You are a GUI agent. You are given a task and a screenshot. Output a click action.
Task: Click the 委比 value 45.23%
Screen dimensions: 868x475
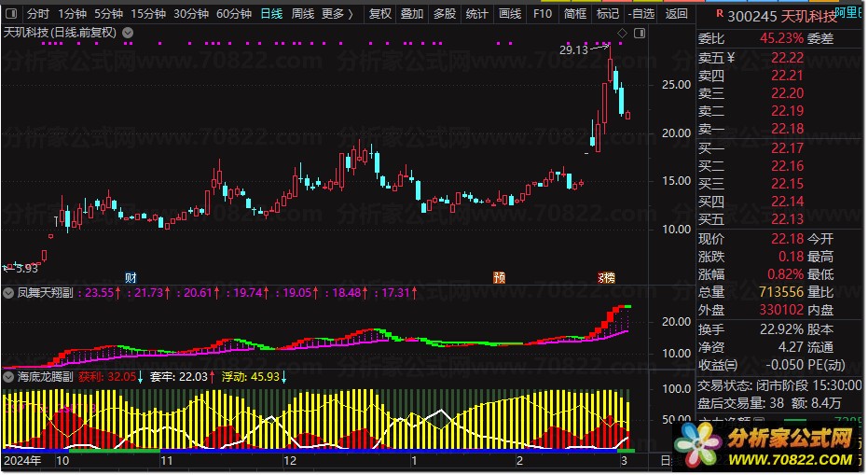[x=781, y=38]
